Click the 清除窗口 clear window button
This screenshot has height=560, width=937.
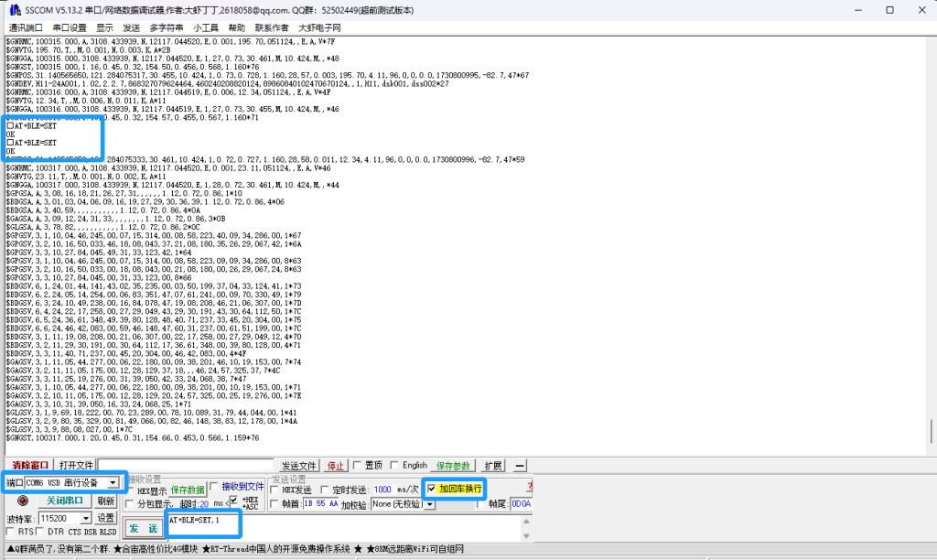click(x=28, y=466)
